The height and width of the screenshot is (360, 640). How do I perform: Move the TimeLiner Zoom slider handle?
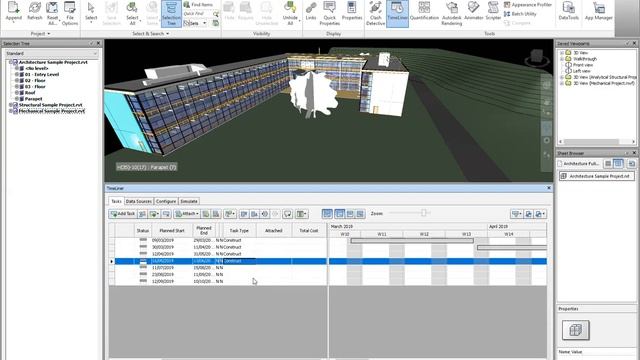tap(424, 213)
